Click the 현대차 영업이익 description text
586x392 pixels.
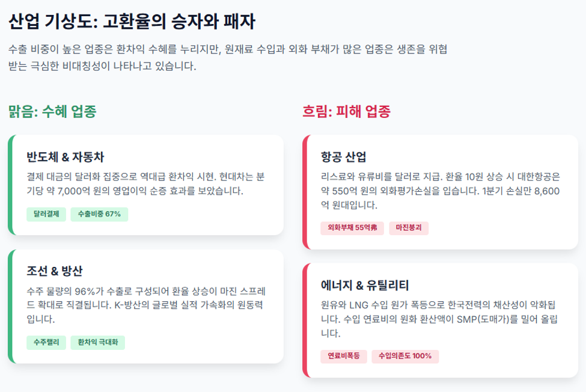click(145, 184)
